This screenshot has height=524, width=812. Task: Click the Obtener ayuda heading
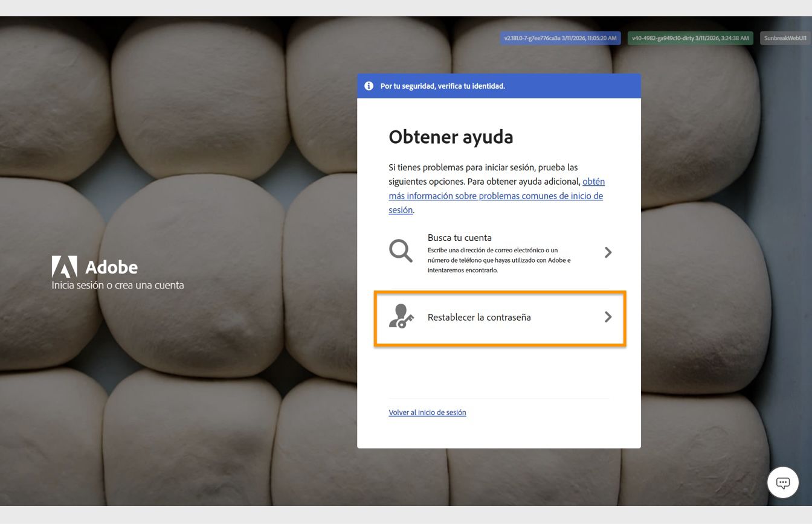click(451, 137)
